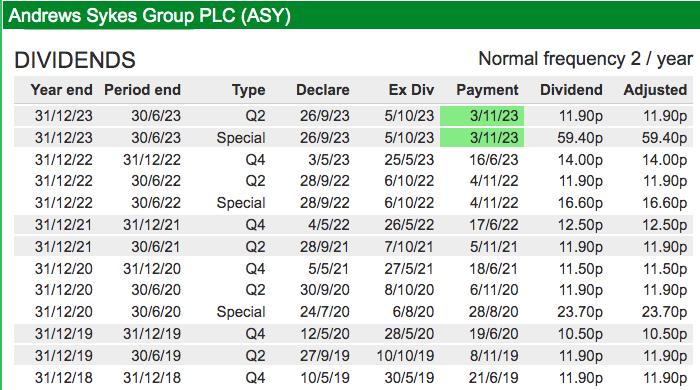Screen dimensions: 700x390
Task: Select the ex-div date 10/10/19
Action: (405, 356)
